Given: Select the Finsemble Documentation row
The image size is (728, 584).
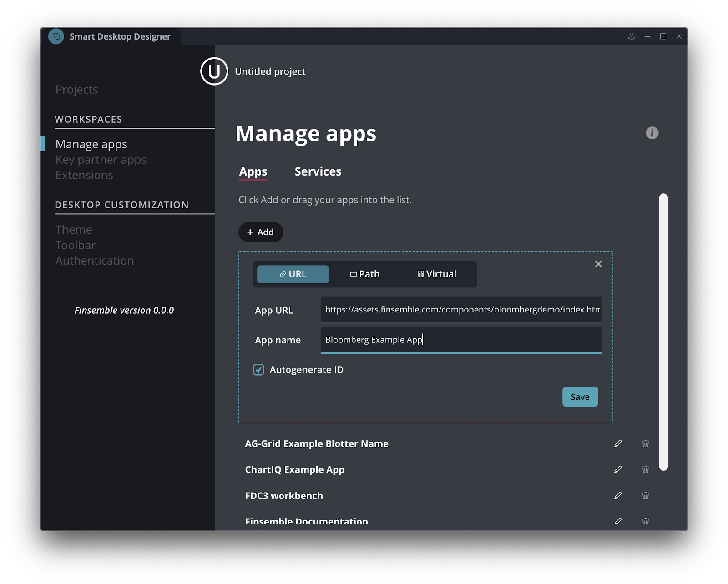Looking at the screenshot, I should 448,521.
